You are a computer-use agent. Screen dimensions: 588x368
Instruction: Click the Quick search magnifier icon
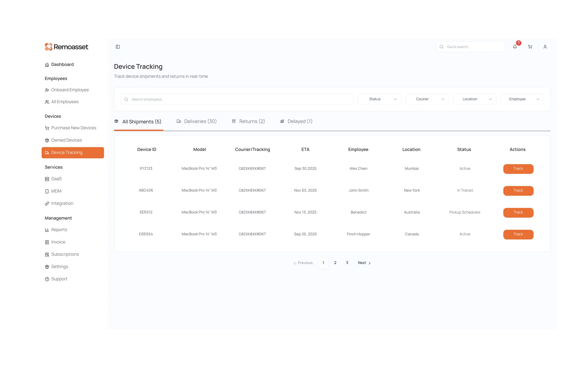click(x=441, y=47)
